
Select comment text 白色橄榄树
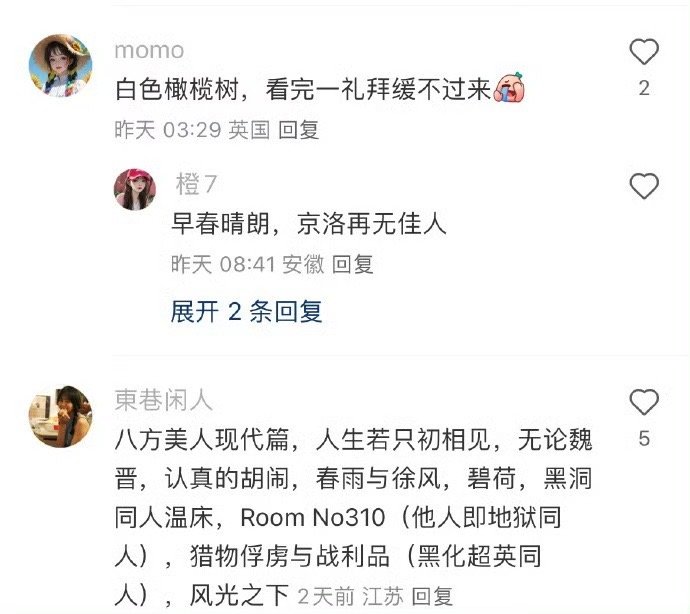click(x=177, y=89)
